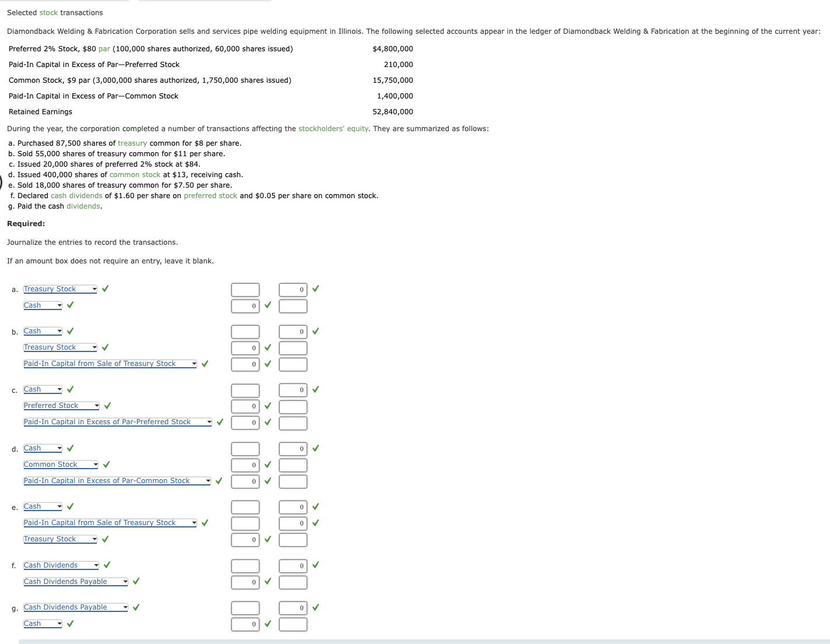Click credit box for Paid-In Capital Common Stock row
The image size is (830, 644).
click(293, 481)
